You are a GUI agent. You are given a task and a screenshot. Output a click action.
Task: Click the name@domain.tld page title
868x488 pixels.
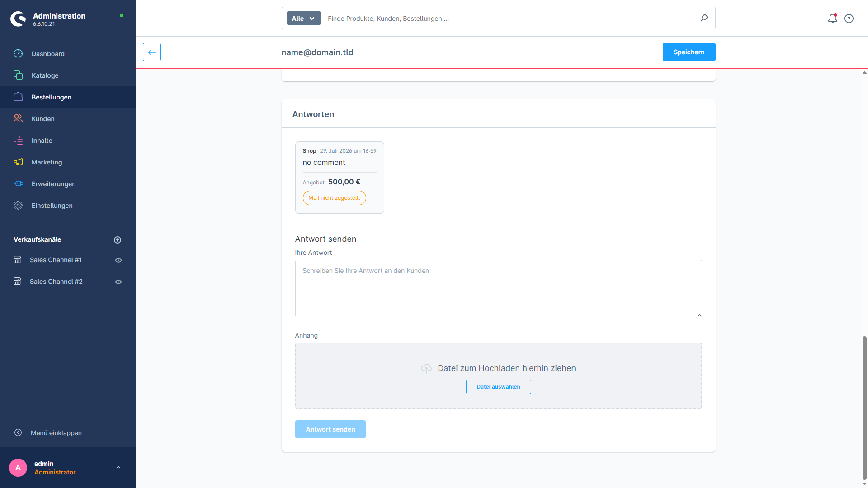(x=317, y=52)
